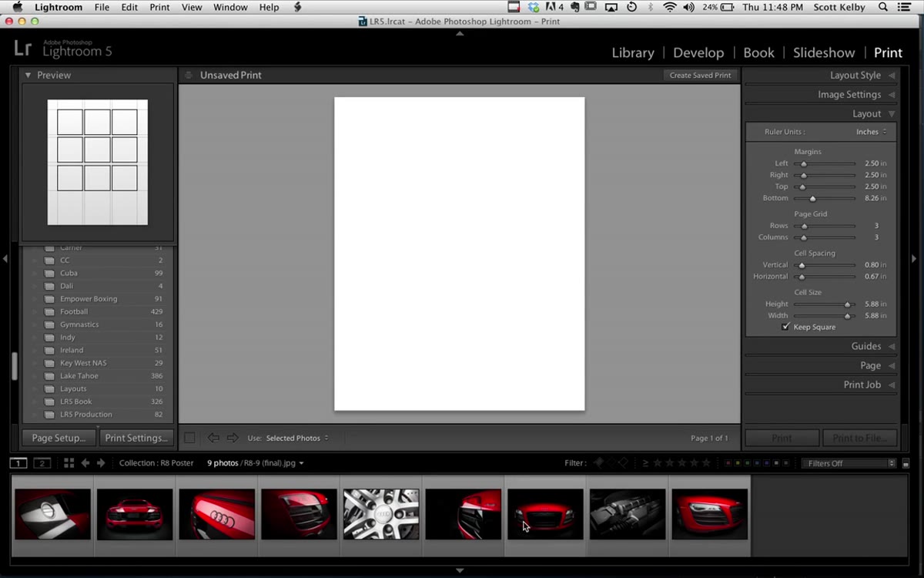924x578 pixels.
Task: Click the Bottom margin slider
Action: pyautogui.click(x=825, y=198)
